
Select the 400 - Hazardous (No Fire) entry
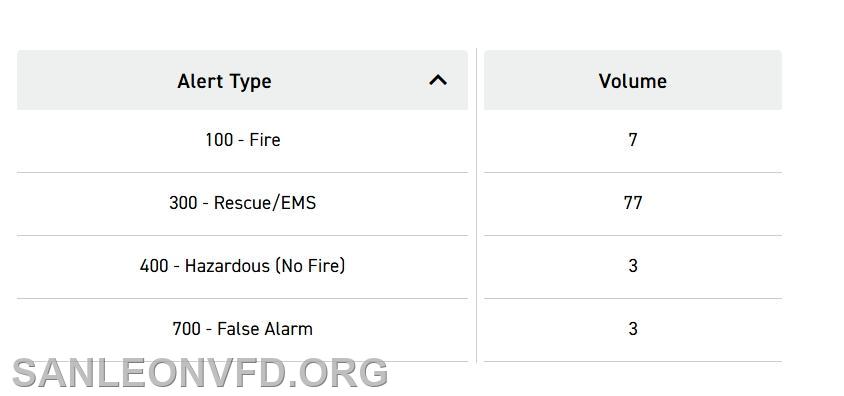pyautogui.click(x=242, y=266)
